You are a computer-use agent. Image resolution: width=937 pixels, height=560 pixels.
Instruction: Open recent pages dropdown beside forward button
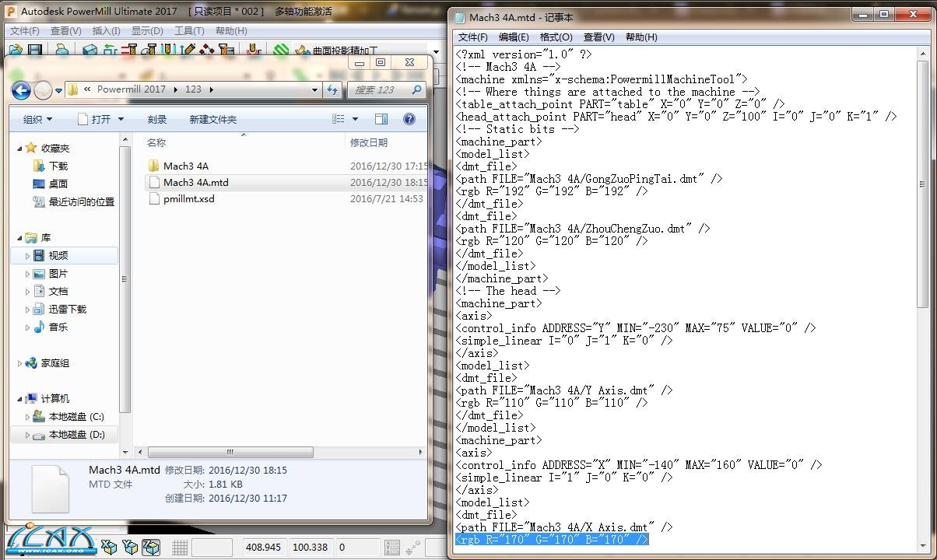[x=59, y=91]
